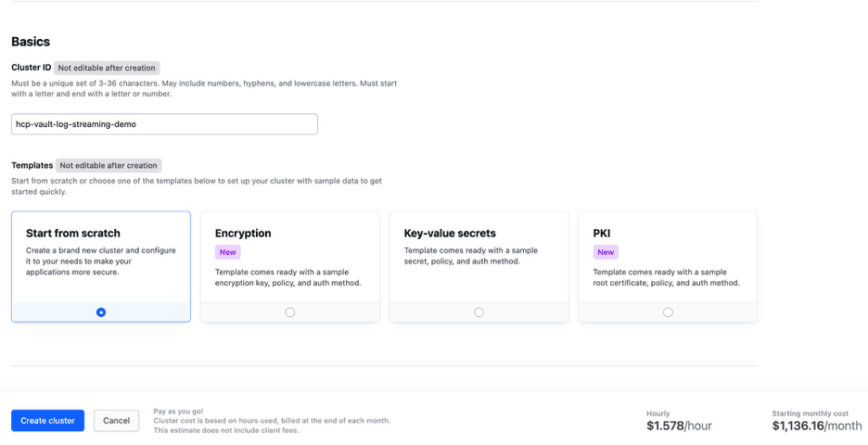
Task: Click the Basics section heading
Action: 31,42
